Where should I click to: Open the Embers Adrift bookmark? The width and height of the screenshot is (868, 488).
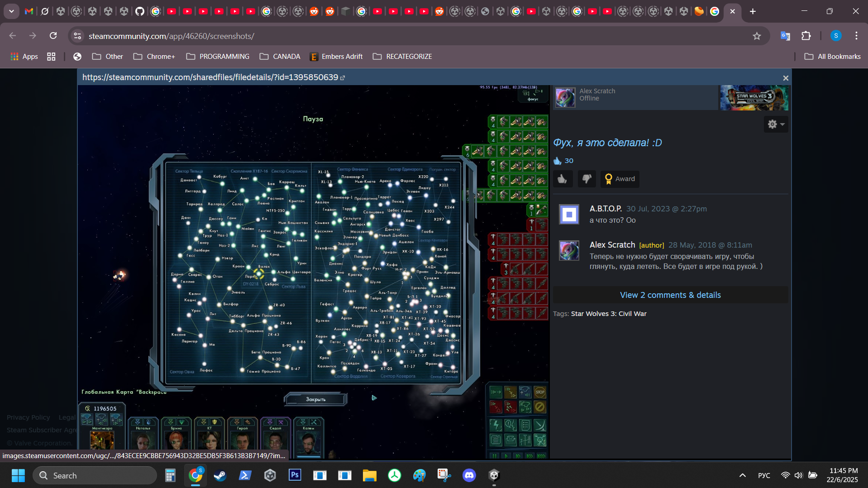pos(336,57)
